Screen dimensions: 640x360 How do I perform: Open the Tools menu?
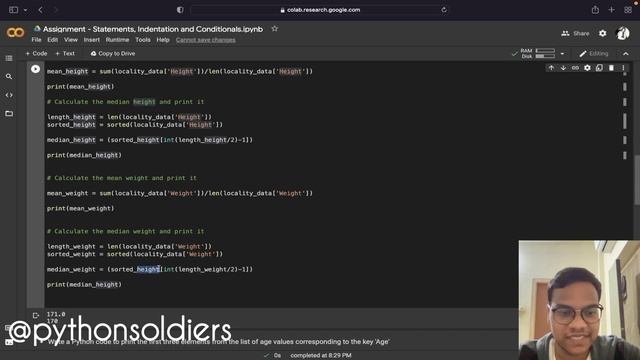(x=143, y=40)
